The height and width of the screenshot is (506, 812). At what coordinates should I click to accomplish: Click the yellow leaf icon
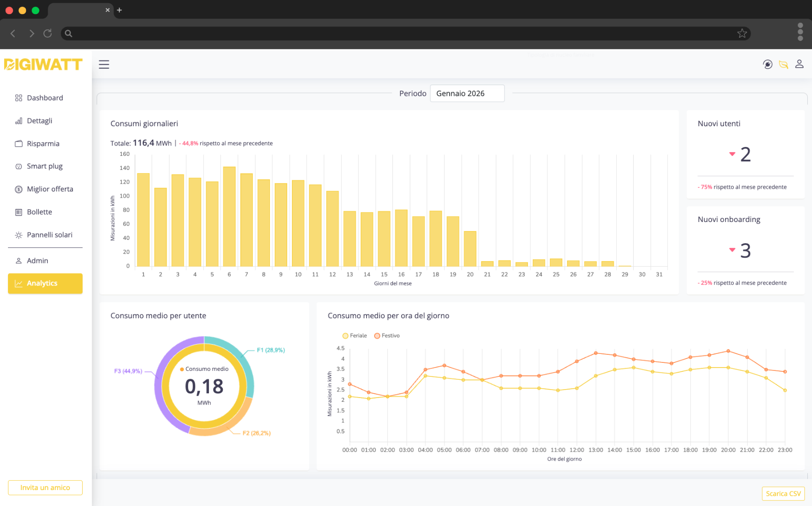click(783, 64)
